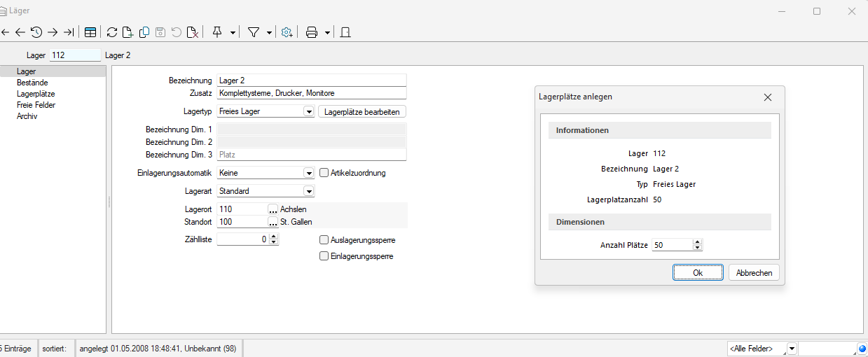Select Lager in the left navigation

(53, 71)
